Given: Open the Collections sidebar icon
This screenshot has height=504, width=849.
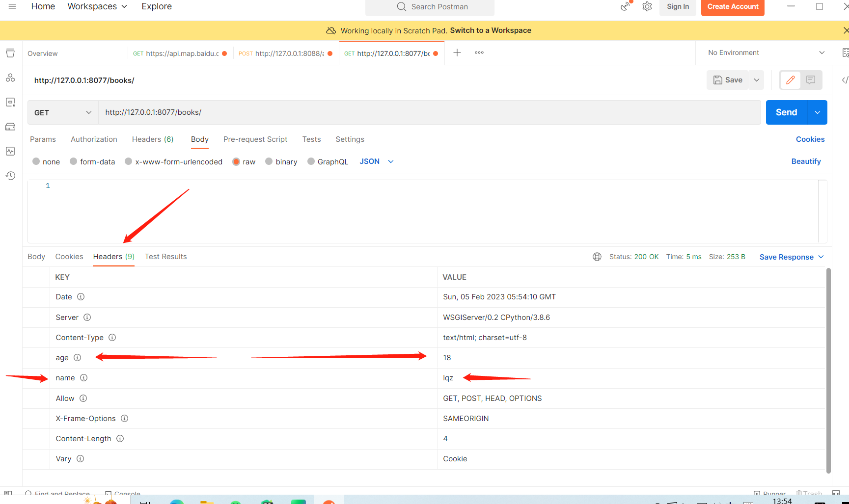Looking at the screenshot, I should click(10, 53).
